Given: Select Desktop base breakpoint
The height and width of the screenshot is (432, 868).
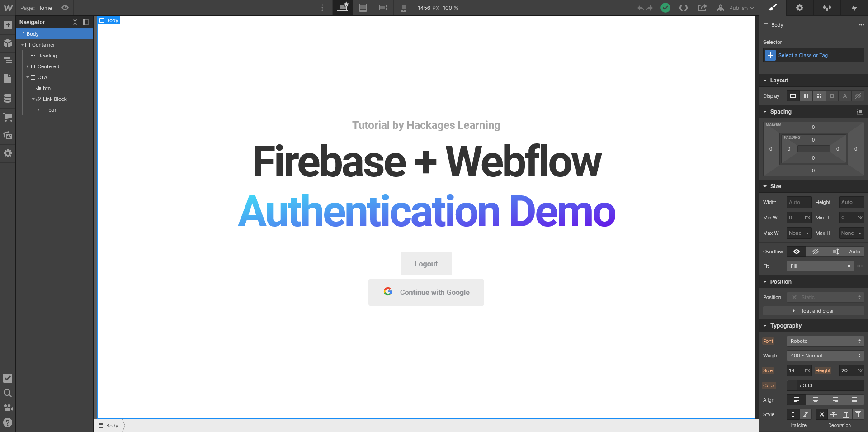Looking at the screenshot, I should (x=343, y=8).
